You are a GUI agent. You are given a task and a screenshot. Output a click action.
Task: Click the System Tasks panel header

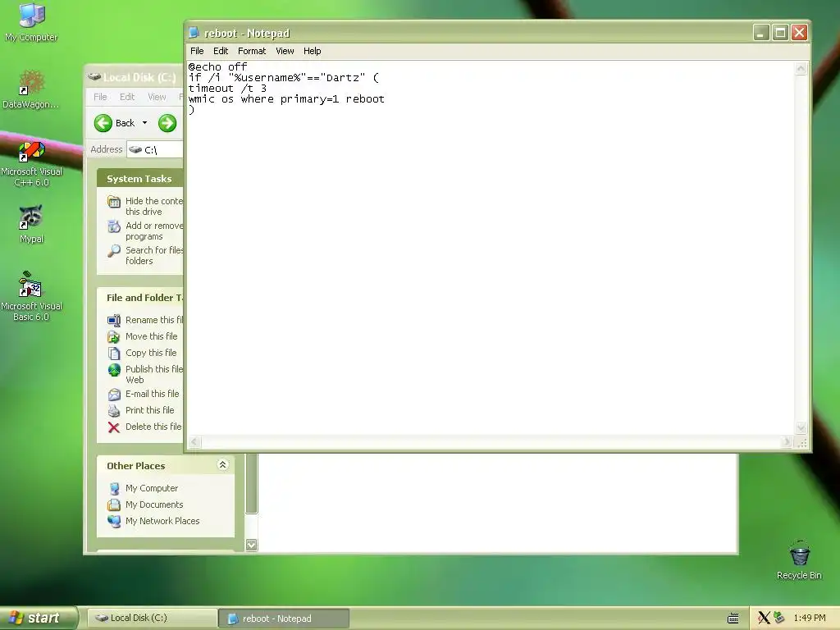pyautogui.click(x=140, y=178)
